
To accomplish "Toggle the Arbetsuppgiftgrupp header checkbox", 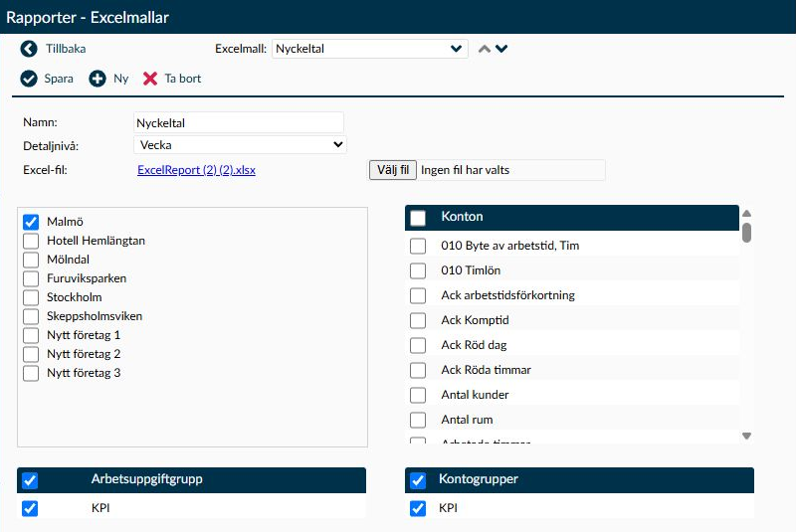I will pos(30,480).
